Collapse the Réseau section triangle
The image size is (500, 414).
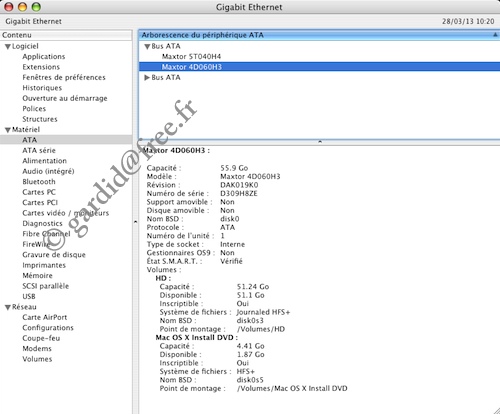8,307
